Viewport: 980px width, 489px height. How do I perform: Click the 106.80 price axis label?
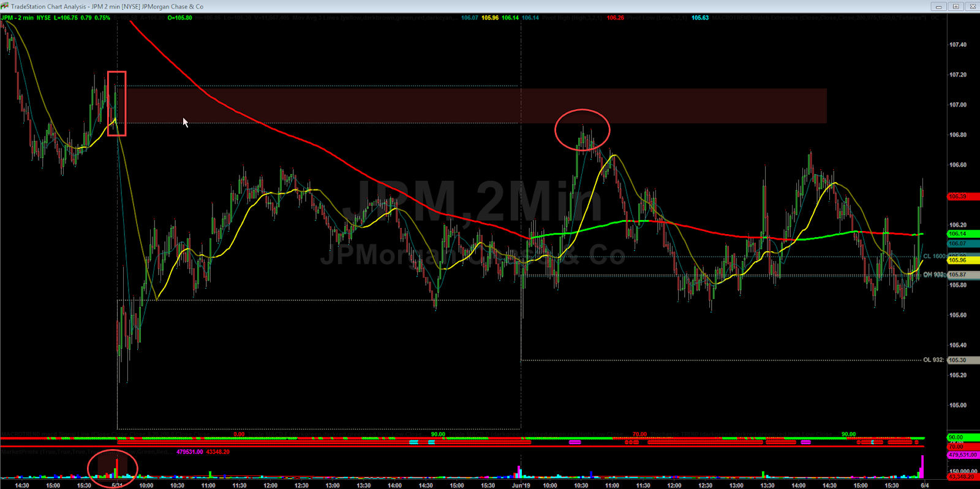(957, 135)
